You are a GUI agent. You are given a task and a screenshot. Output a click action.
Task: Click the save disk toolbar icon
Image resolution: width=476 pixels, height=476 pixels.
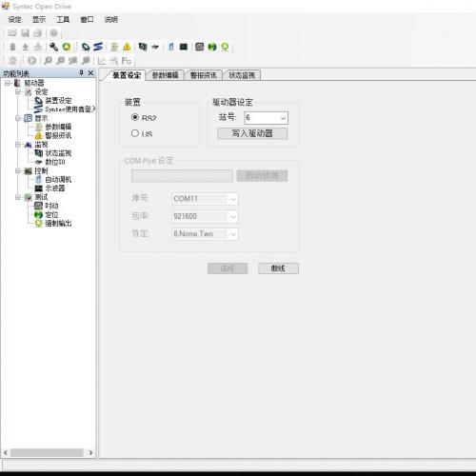[x=25, y=32]
